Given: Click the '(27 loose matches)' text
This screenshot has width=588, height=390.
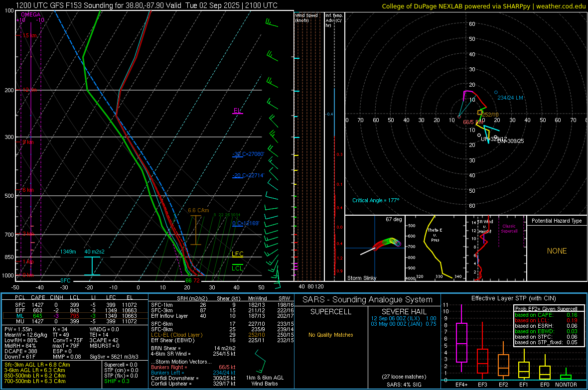Looking at the screenshot, I should tap(404, 377).
